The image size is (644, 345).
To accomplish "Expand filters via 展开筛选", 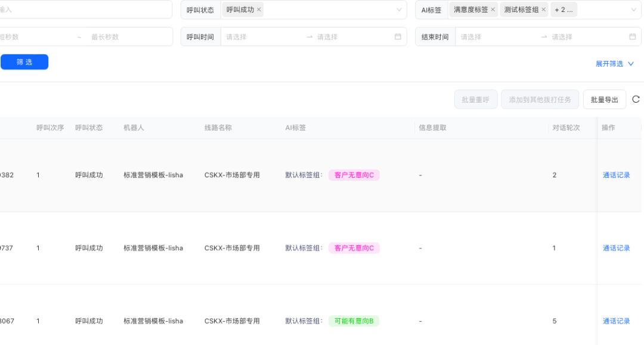I will tap(614, 64).
